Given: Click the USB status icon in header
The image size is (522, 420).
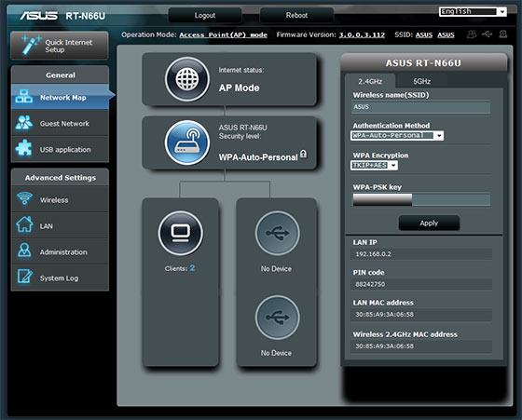Looking at the screenshot, I should click(487, 34).
